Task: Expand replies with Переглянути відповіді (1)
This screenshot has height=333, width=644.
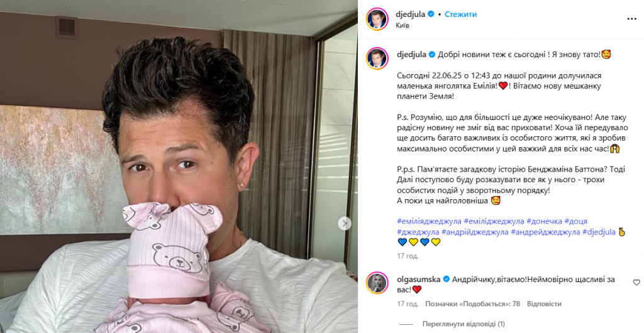Action: 464,324
